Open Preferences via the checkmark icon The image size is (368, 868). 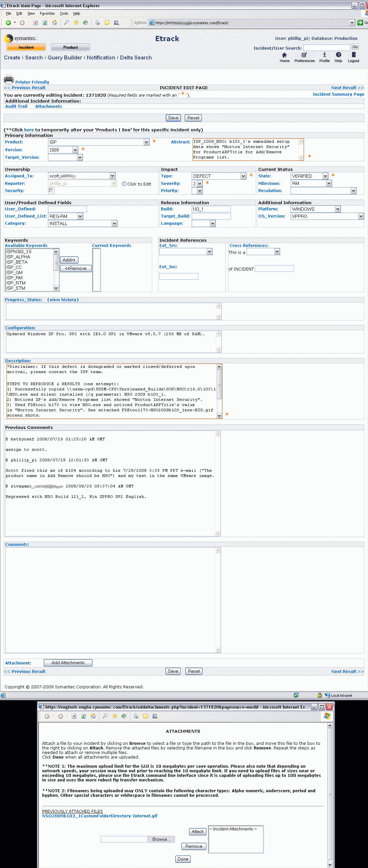click(x=304, y=55)
